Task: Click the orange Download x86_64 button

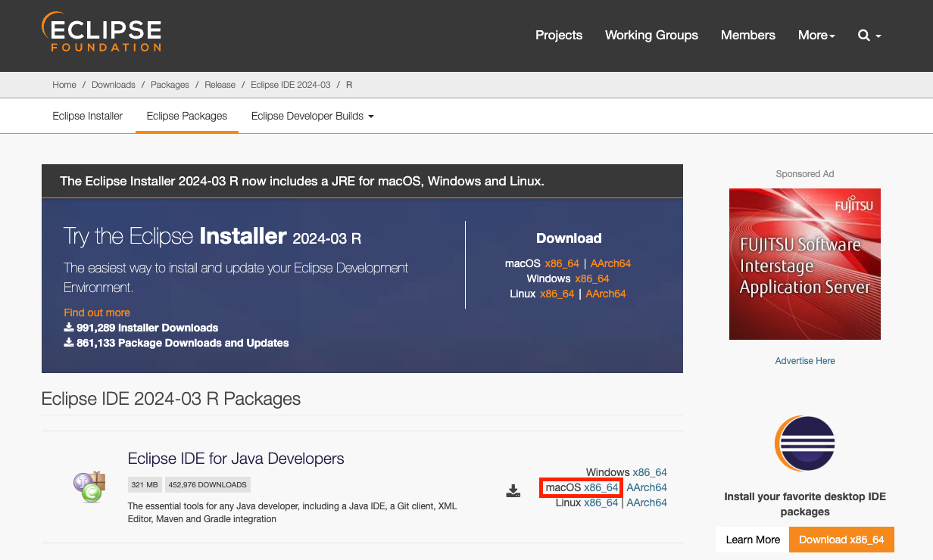Action: point(841,540)
